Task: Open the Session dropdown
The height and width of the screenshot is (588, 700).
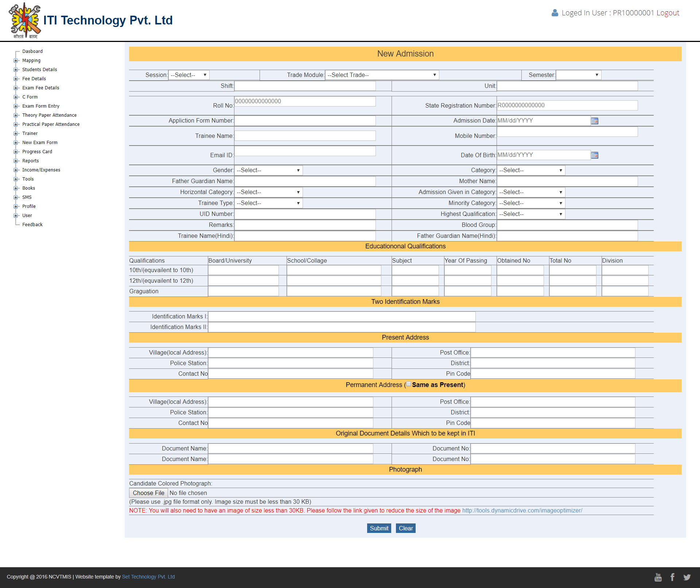Action: coord(188,75)
